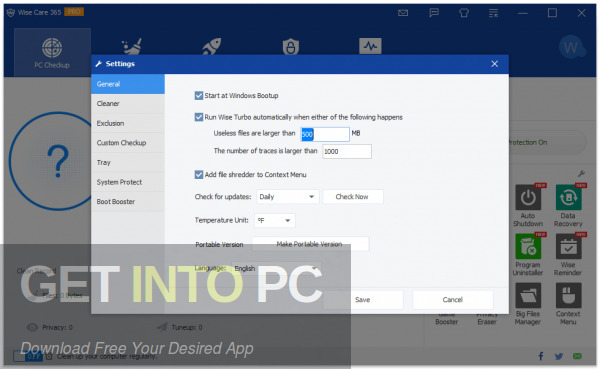Image resolution: width=600 pixels, height=369 pixels.
Task: Click the Tuneup: 0 text
Action: 187,327
